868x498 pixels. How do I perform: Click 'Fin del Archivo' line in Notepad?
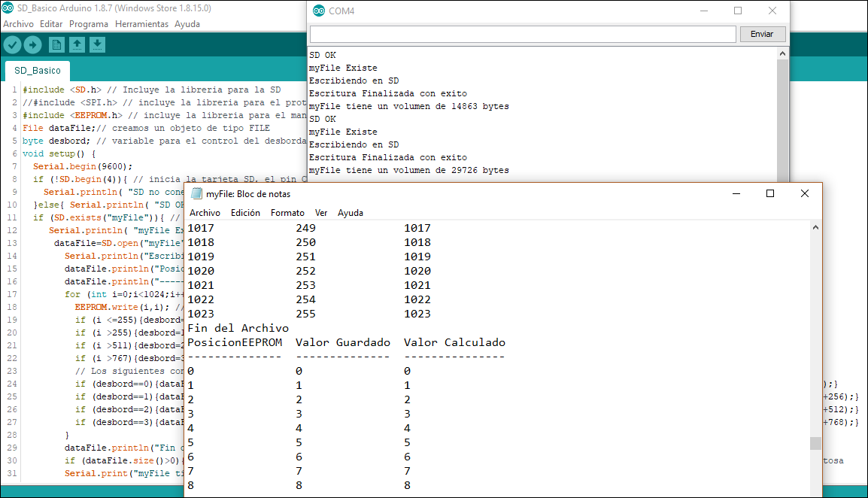pyautogui.click(x=238, y=328)
